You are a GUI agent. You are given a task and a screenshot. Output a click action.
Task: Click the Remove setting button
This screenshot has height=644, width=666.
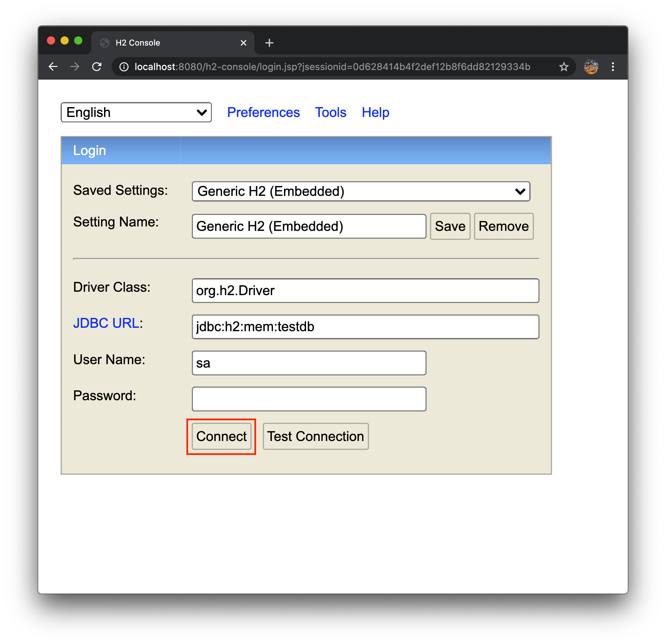coord(503,226)
